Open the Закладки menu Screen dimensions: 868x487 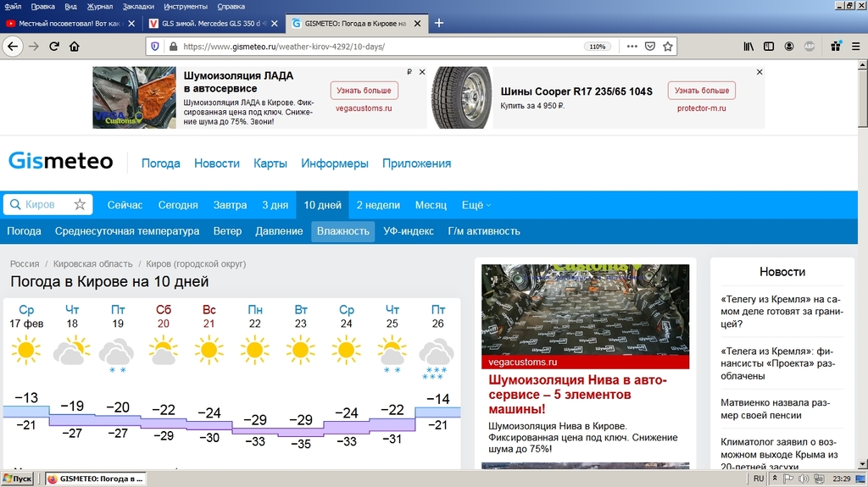tap(138, 7)
